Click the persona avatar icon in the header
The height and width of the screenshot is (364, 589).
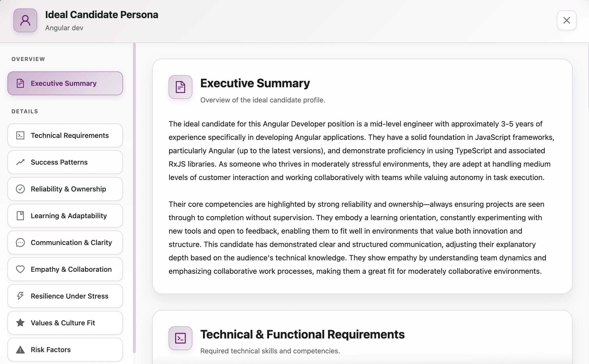coord(25,21)
